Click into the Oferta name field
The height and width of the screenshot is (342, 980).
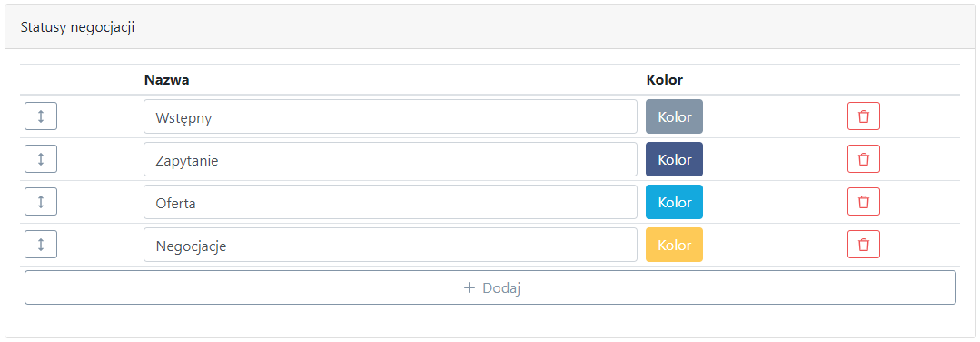[x=391, y=202]
